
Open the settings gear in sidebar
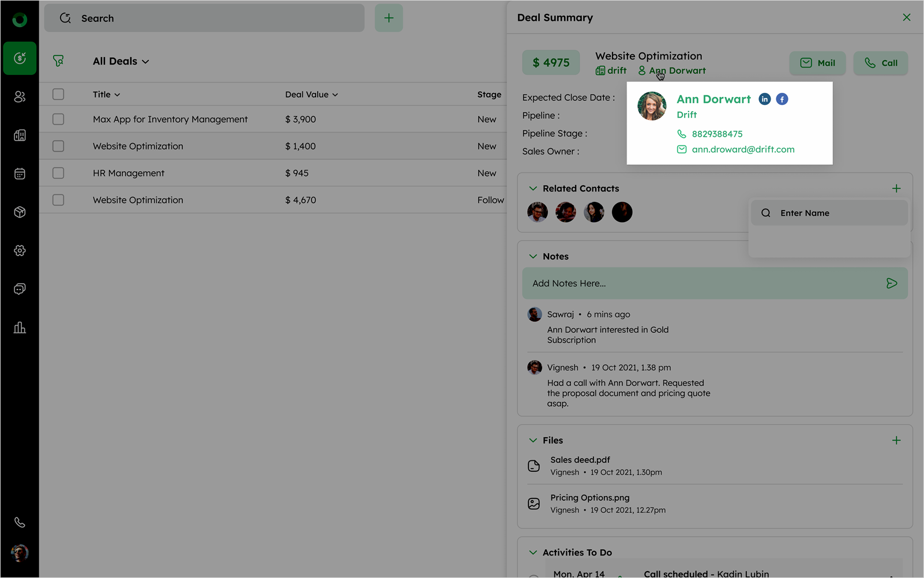coord(20,250)
